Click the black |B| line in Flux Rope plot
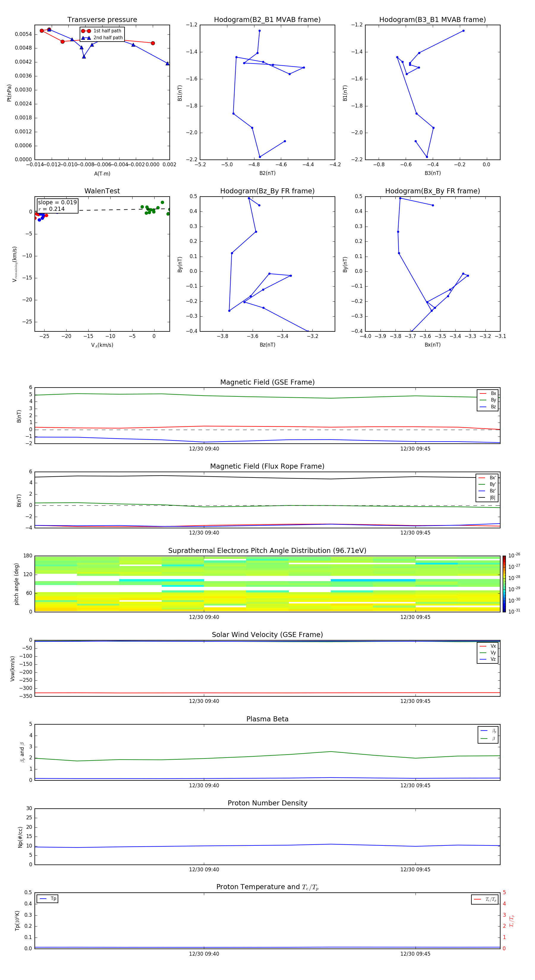Screen dimensions: 535x980 267,478
